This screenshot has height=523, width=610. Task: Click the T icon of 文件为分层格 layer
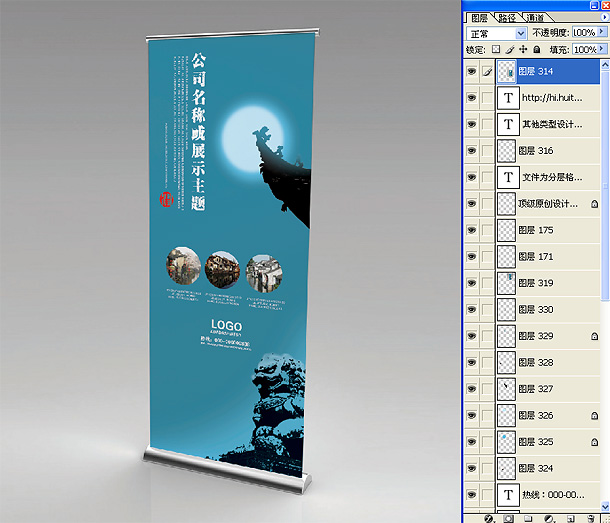point(508,177)
